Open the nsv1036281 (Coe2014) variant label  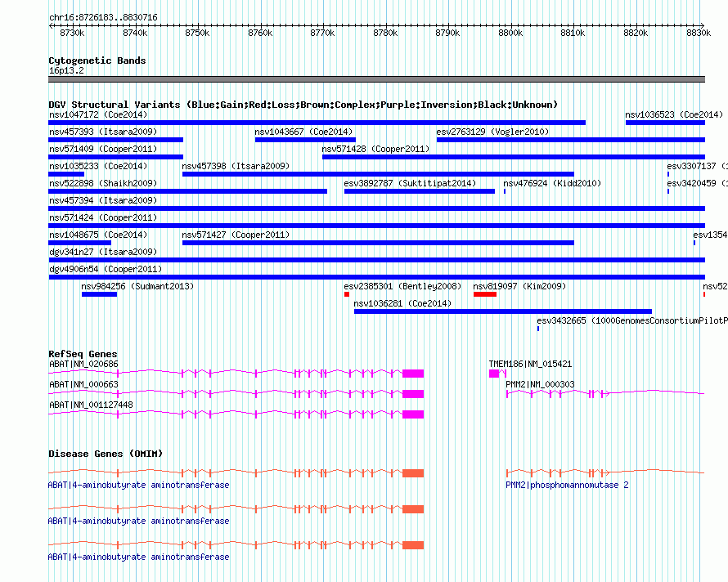pos(402,303)
